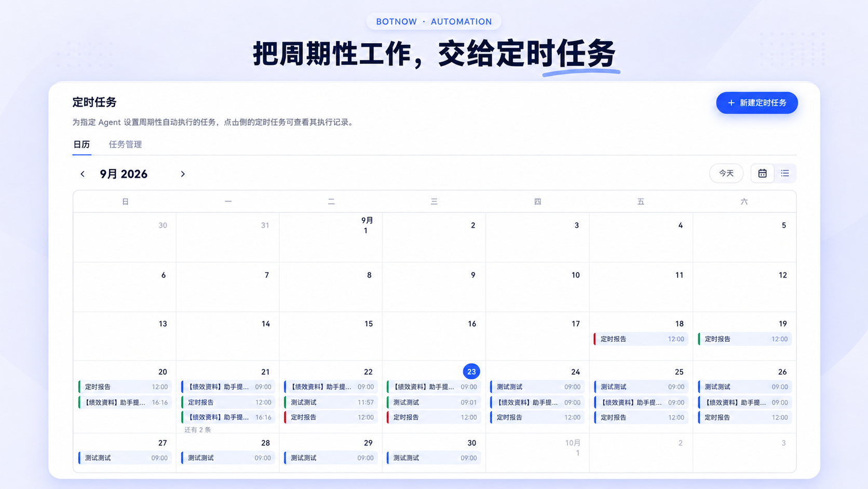Open 定时报告 12:00 event on day 22

click(x=331, y=417)
